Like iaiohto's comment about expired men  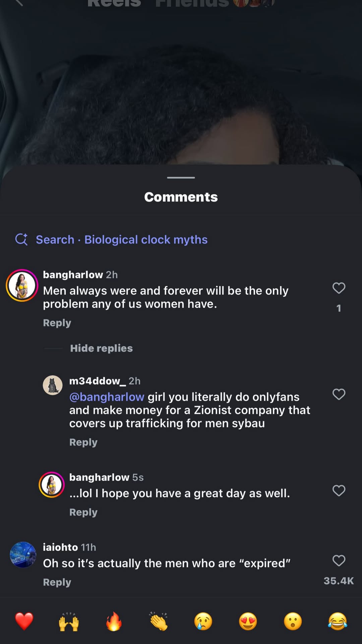339,560
